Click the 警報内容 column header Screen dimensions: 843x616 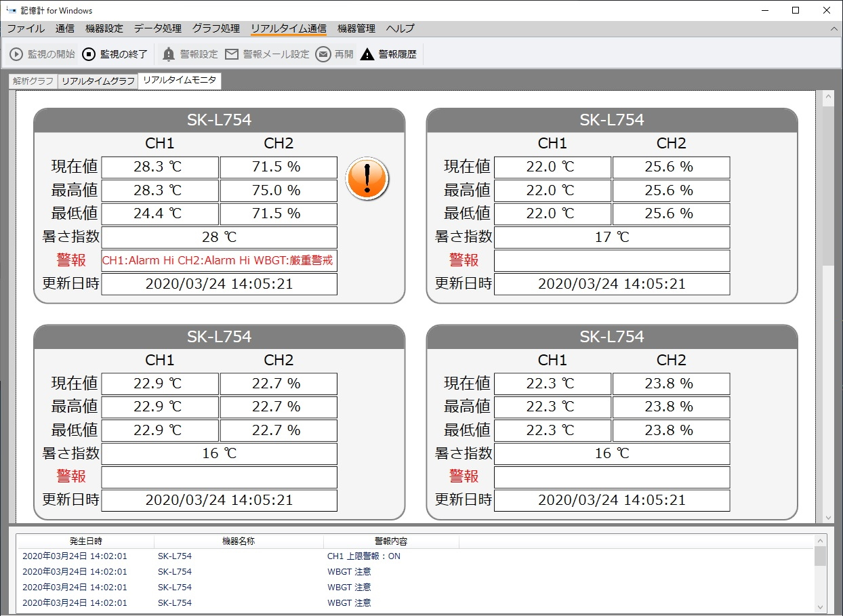pyautogui.click(x=391, y=541)
